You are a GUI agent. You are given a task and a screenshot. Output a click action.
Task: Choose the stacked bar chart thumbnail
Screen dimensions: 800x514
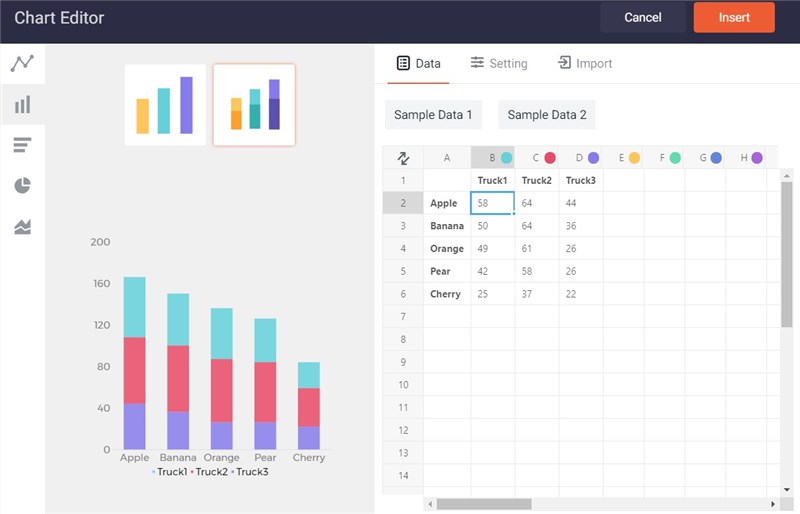click(x=254, y=105)
